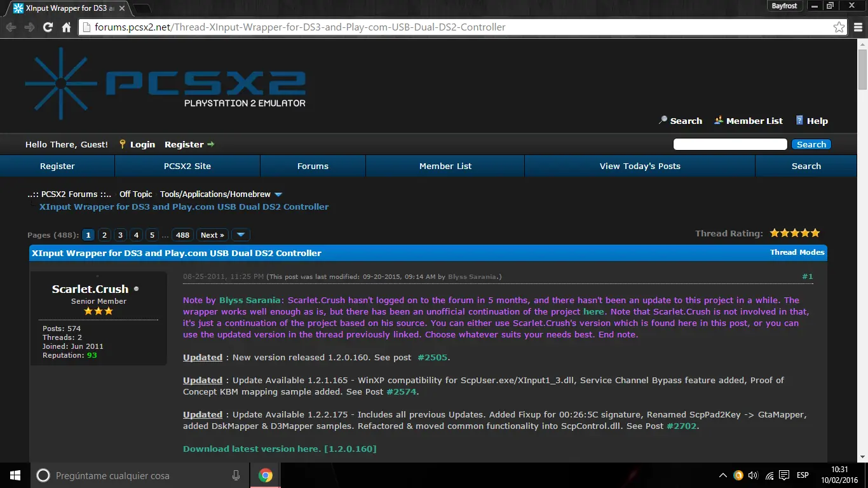Screen dimensions: 868x488
Task: Click the Cortana search box
Action: coord(140,475)
